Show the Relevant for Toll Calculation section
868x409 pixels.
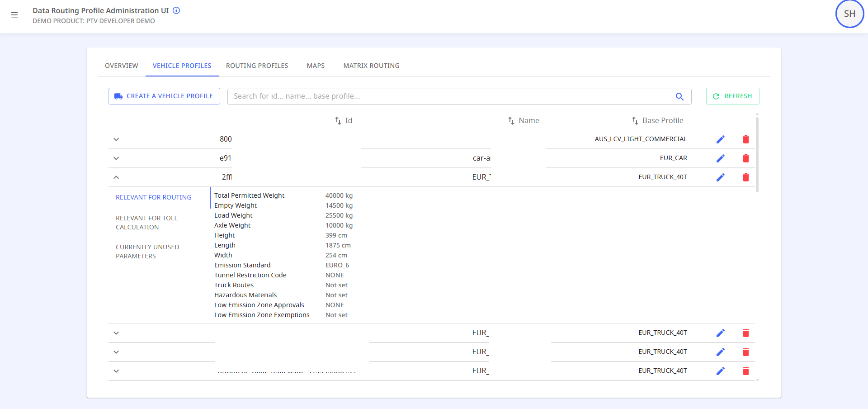pyautogui.click(x=146, y=223)
